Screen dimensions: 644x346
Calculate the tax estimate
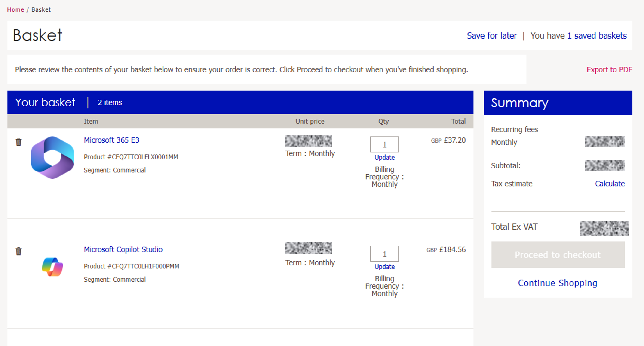coord(610,184)
